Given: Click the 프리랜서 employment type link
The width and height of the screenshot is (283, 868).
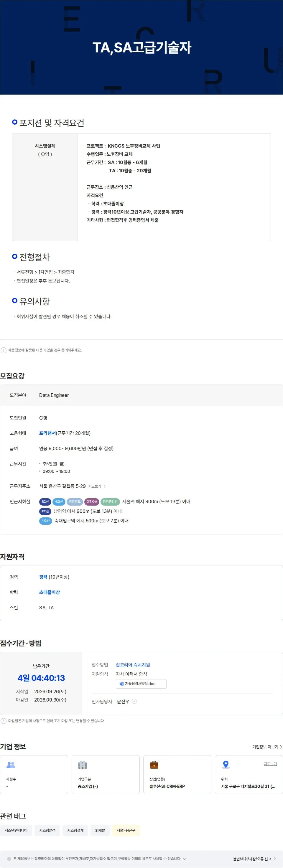Looking at the screenshot, I should [47, 433].
